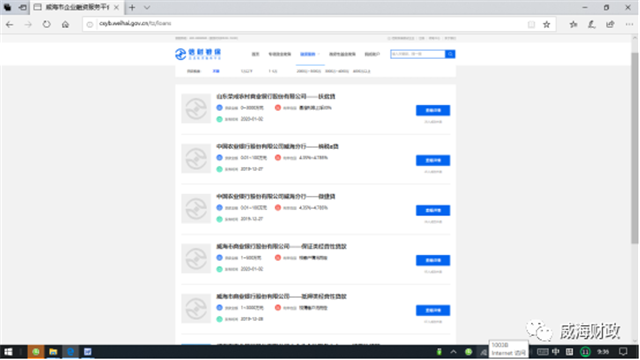Click the tabs you've set aside icon
640x360 pixels.
click(x=8, y=7)
